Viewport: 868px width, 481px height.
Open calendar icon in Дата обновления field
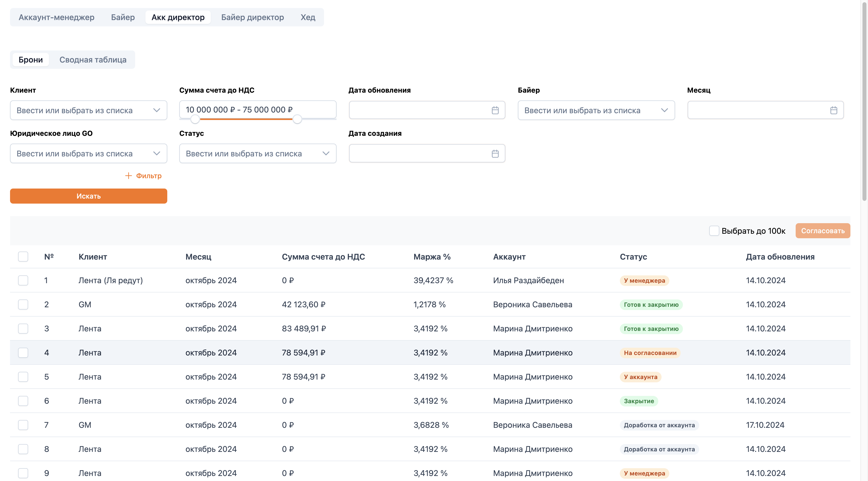[495, 110]
